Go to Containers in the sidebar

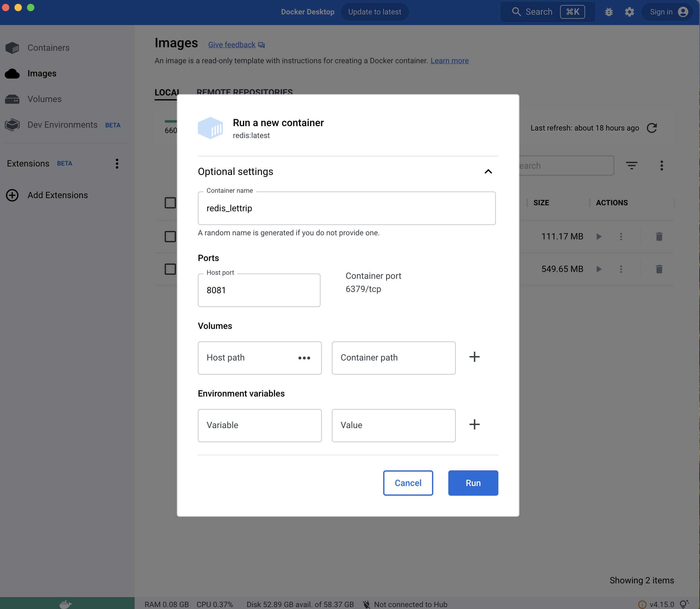click(48, 48)
